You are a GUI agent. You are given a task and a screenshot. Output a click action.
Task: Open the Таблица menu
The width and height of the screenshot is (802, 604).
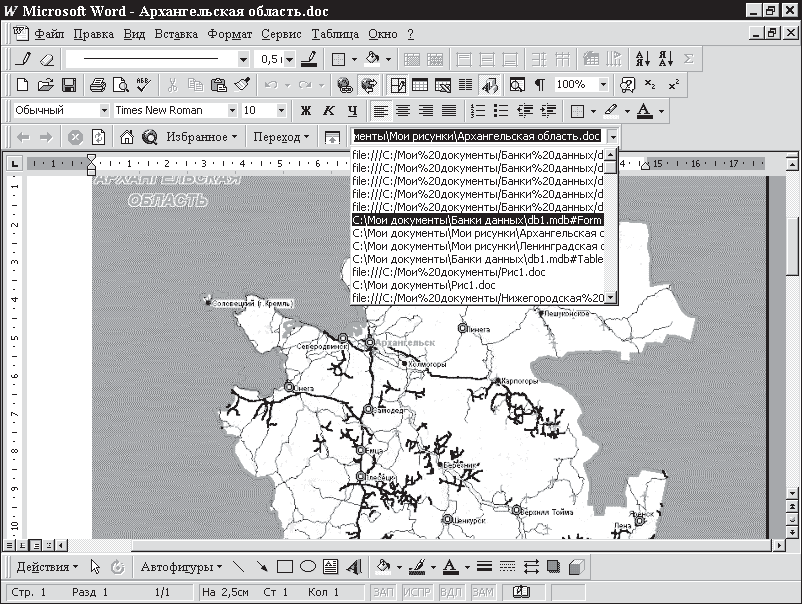(x=336, y=34)
